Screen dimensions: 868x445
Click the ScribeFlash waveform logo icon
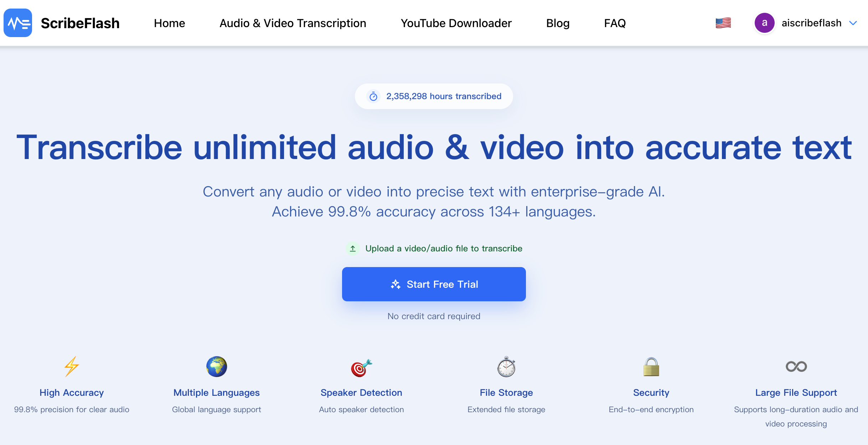tap(18, 23)
